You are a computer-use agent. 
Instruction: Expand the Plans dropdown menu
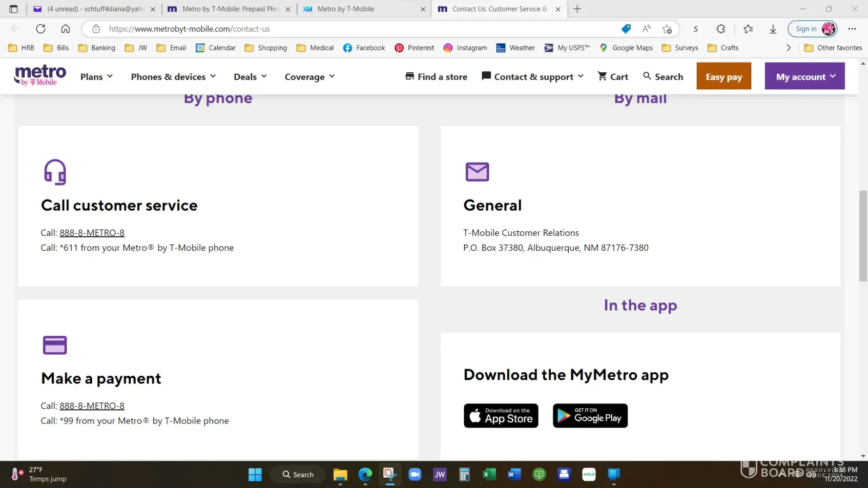pyautogui.click(x=96, y=77)
